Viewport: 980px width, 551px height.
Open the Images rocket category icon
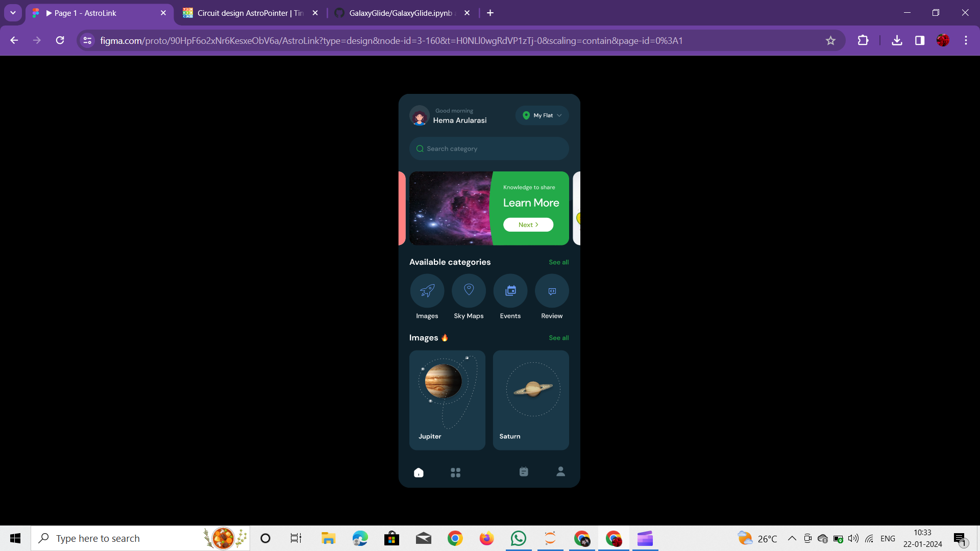[427, 291]
